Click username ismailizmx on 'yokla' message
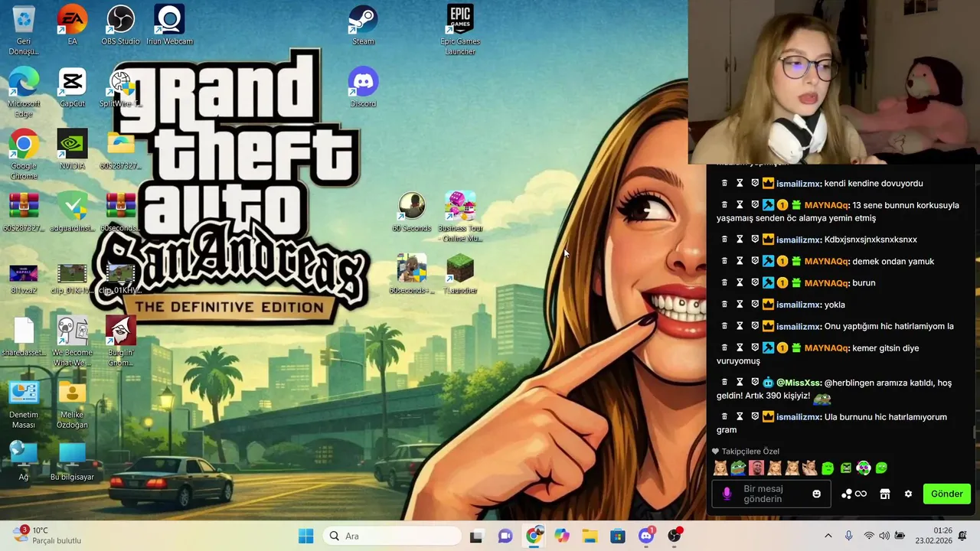This screenshot has height=551, width=980. [x=799, y=305]
